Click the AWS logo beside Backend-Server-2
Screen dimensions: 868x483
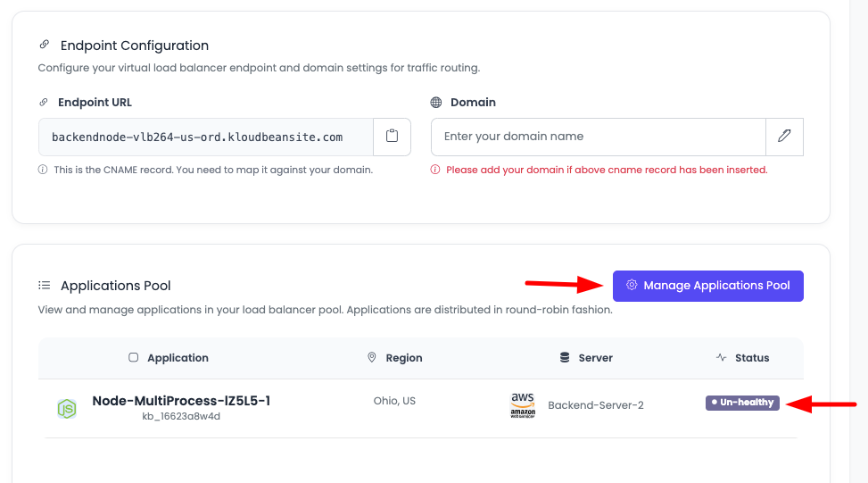pos(523,404)
